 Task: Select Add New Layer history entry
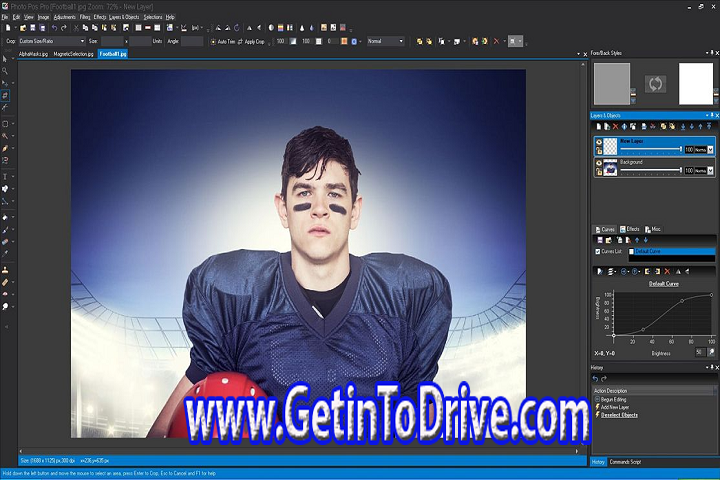615,407
